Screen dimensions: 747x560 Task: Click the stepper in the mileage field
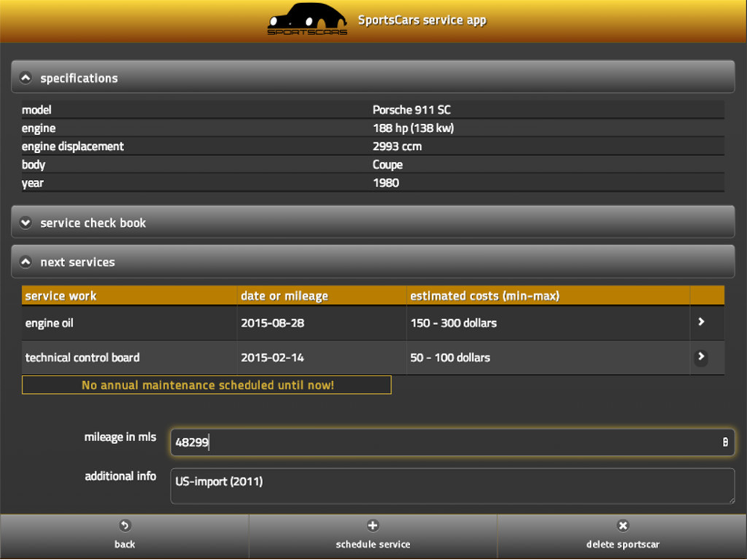click(725, 442)
